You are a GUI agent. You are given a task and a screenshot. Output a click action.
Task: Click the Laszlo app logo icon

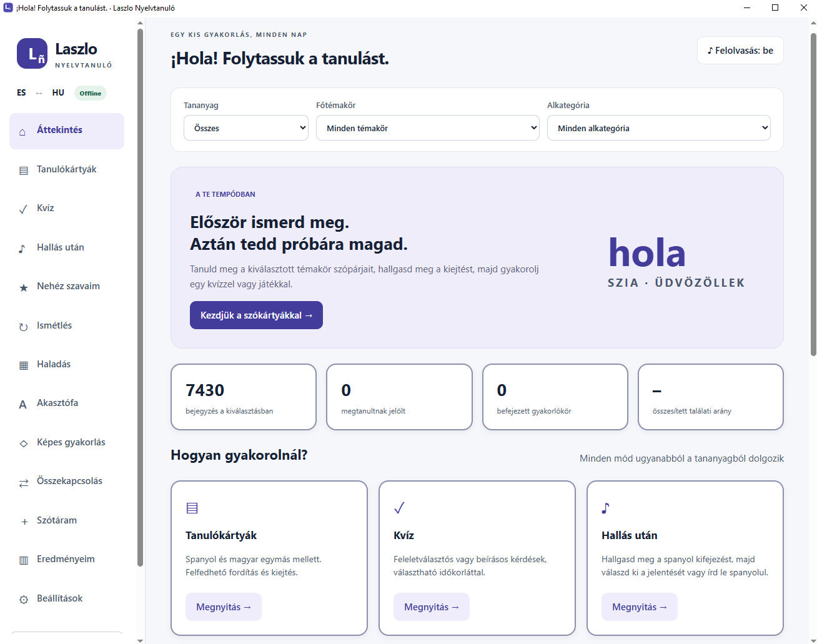click(32, 54)
